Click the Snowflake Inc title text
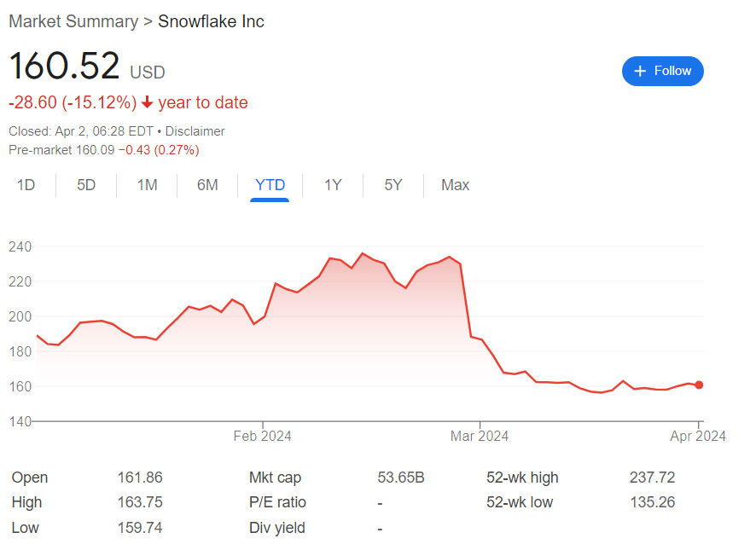The height and width of the screenshot is (550, 756). [x=211, y=21]
